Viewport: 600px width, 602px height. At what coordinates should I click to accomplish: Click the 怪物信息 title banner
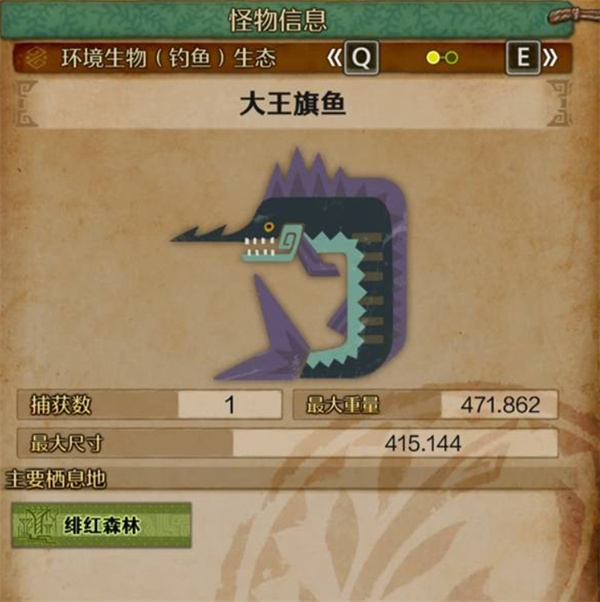click(278, 20)
